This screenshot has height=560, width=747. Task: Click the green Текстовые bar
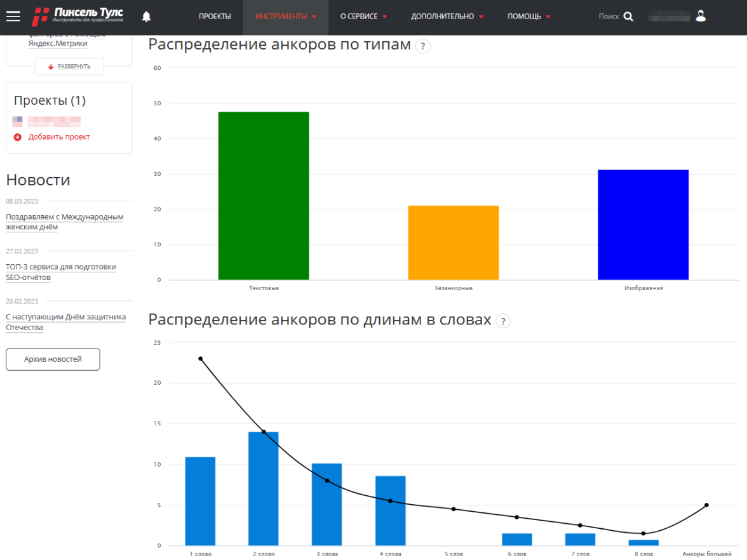pyautogui.click(x=264, y=196)
